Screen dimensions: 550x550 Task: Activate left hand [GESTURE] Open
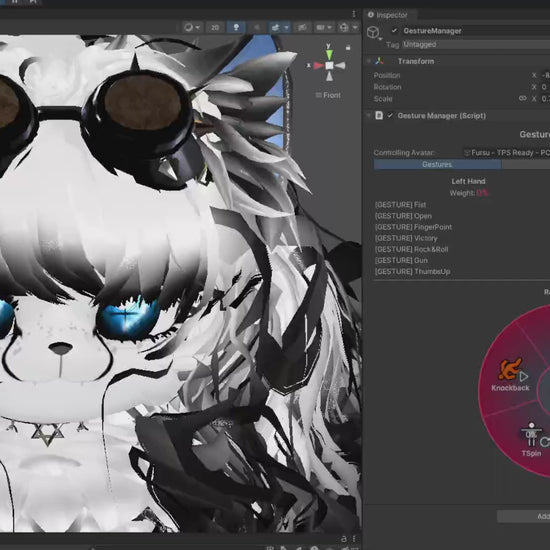point(403,216)
